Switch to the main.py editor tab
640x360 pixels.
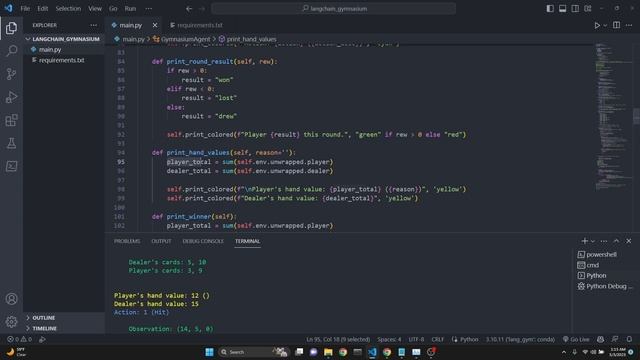tap(131, 25)
